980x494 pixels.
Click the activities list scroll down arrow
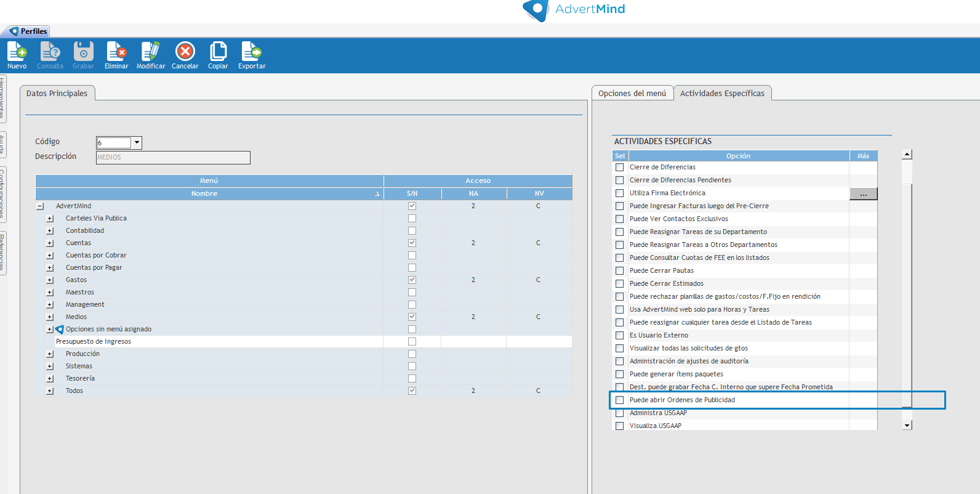(907, 426)
